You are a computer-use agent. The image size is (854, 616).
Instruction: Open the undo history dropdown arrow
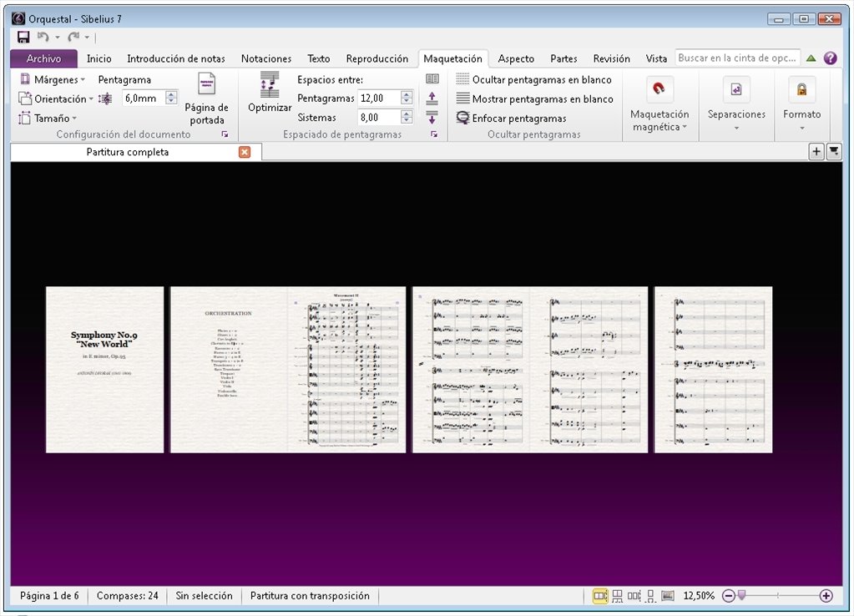pyautogui.click(x=58, y=38)
